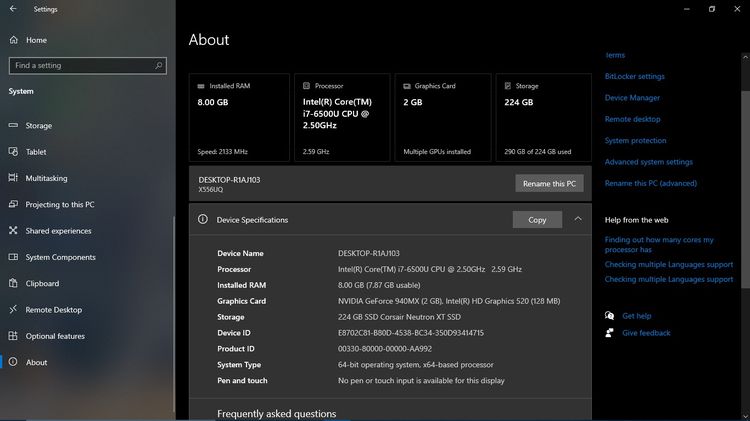Open the Remote desktop related link

click(632, 119)
